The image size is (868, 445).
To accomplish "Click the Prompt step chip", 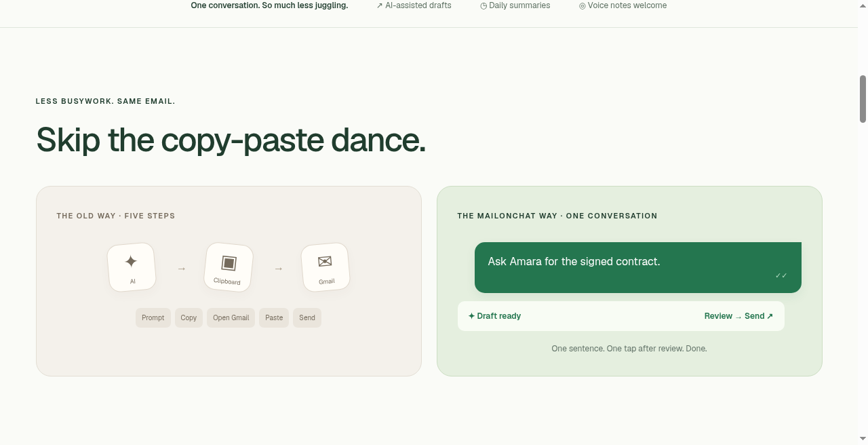I will pos(153,317).
